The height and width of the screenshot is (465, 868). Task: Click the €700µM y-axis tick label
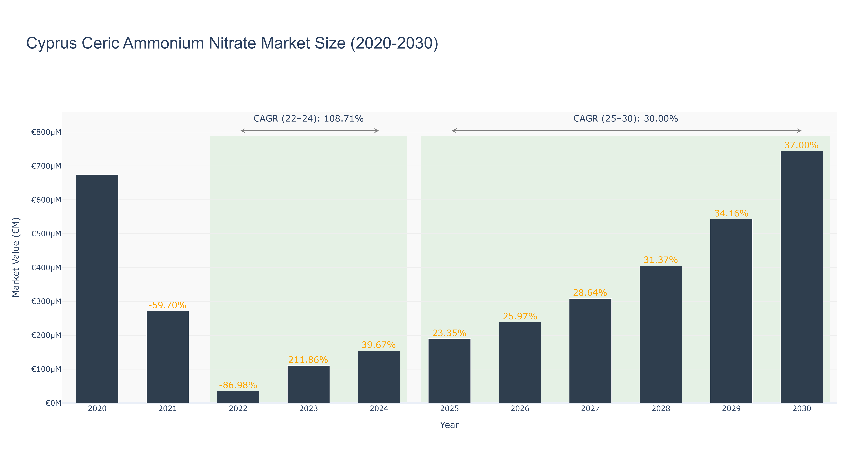click(x=46, y=166)
